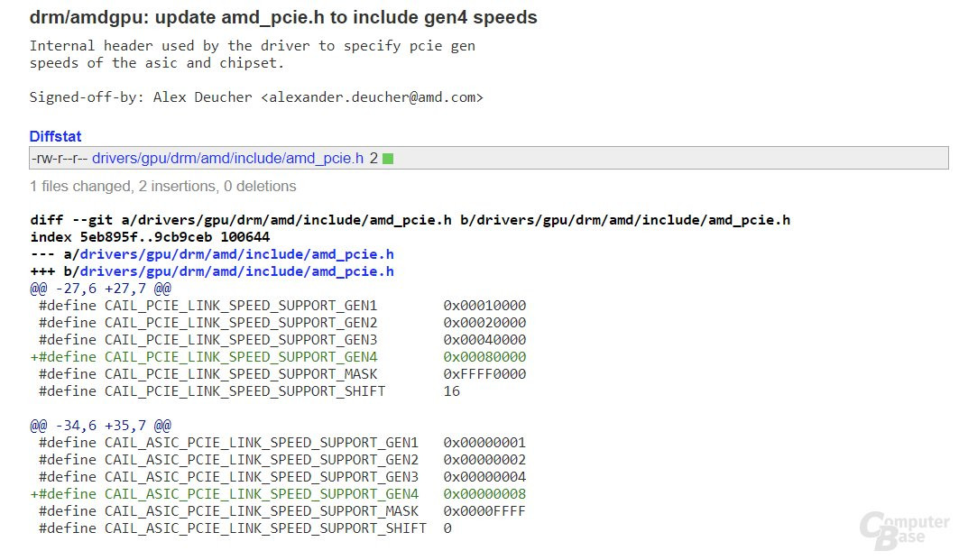
Task: Click CAIL_ASIC_PCIE_LINK_SPEED_SUPPORT_GEN1 define line
Action: point(282,443)
